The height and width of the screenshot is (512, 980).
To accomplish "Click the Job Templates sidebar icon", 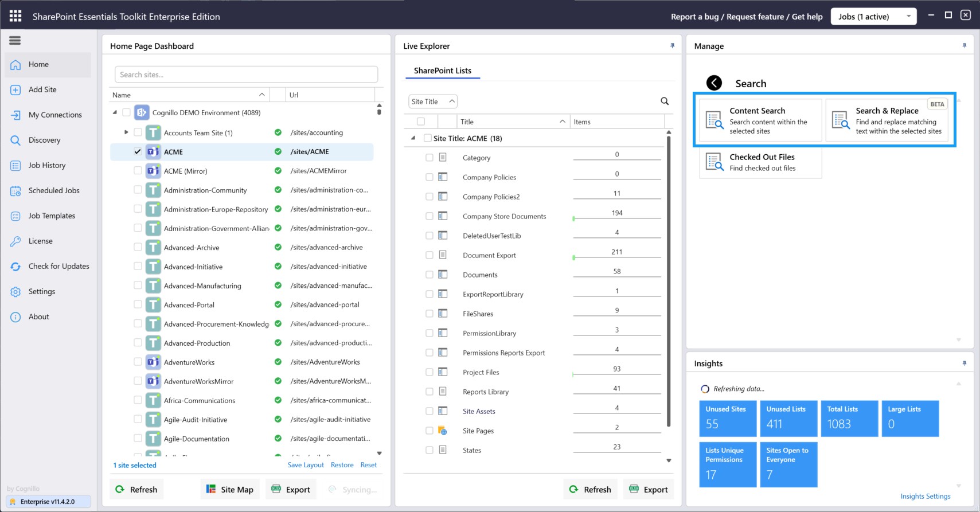I will [x=15, y=216].
